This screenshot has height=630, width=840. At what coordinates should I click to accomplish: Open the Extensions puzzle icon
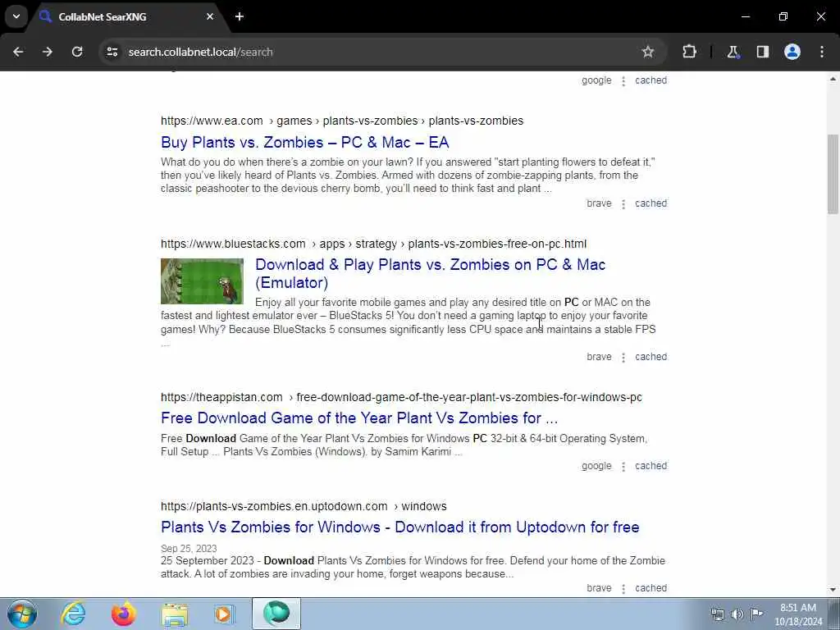click(x=689, y=52)
